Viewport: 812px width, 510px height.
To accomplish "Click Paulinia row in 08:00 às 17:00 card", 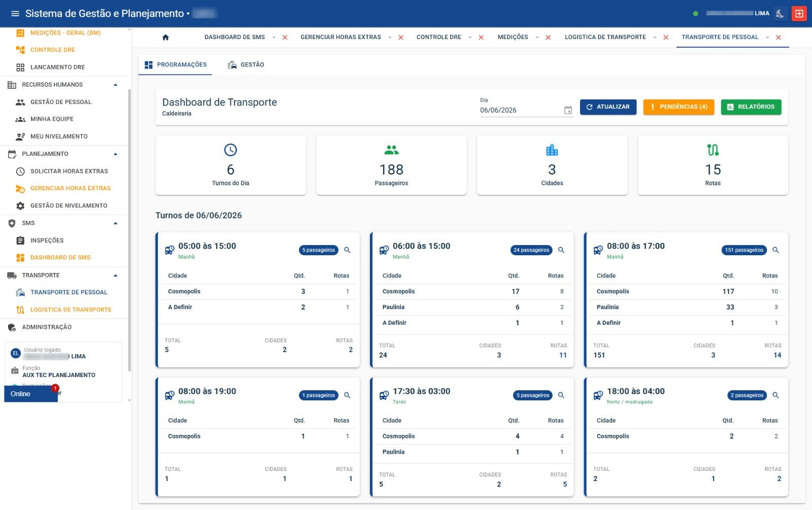I will [x=687, y=307].
